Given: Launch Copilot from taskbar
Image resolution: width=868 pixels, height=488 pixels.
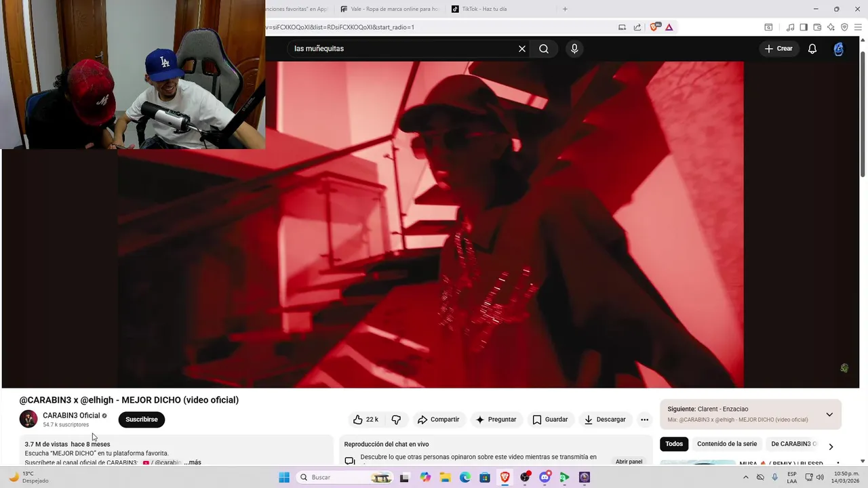Looking at the screenshot, I should point(425,477).
